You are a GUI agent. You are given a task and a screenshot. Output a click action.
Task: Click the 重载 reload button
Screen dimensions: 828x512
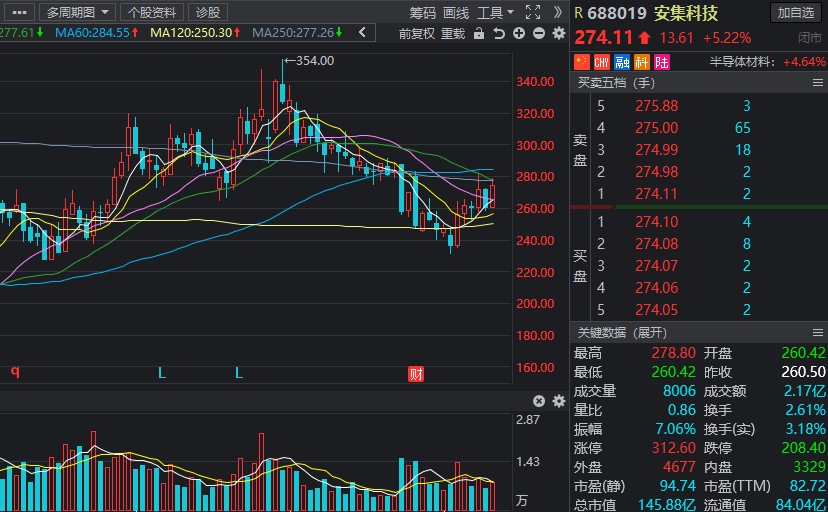click(x=453, y=34)
